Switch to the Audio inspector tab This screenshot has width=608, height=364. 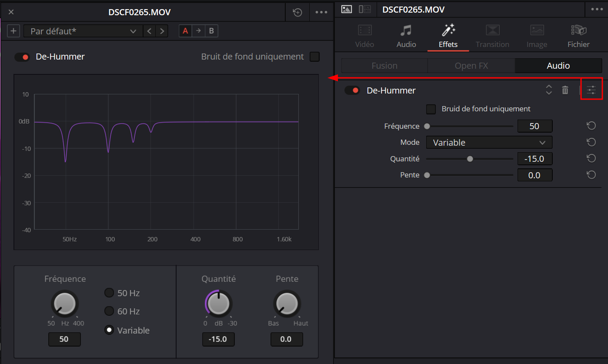tap(406, 36)
